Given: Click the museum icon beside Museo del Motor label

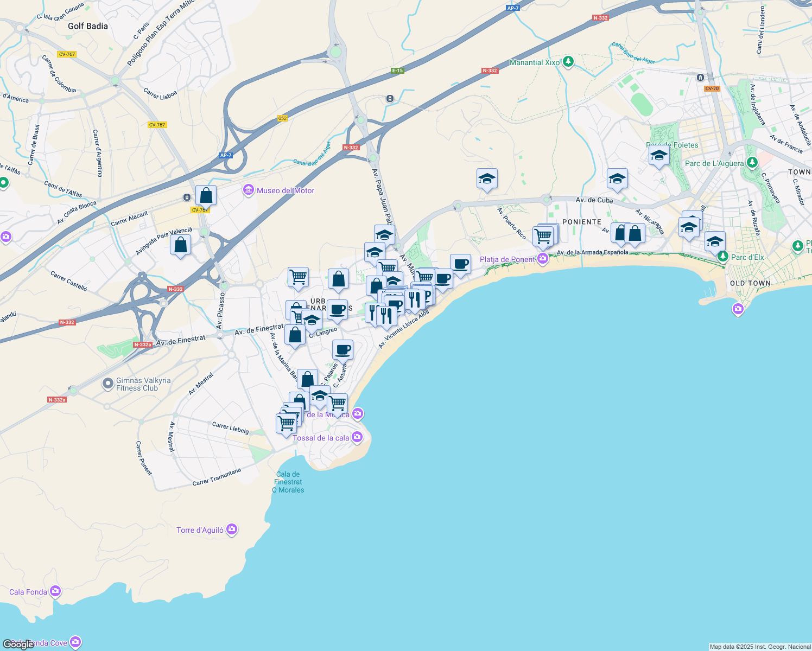Looking at the screenshot, I should coord(249,190).
